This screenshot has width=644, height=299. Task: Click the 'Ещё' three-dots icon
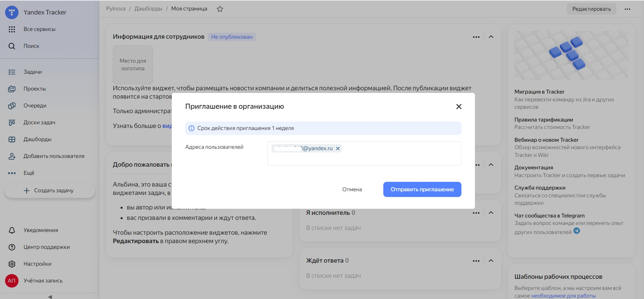pos(12,173)
